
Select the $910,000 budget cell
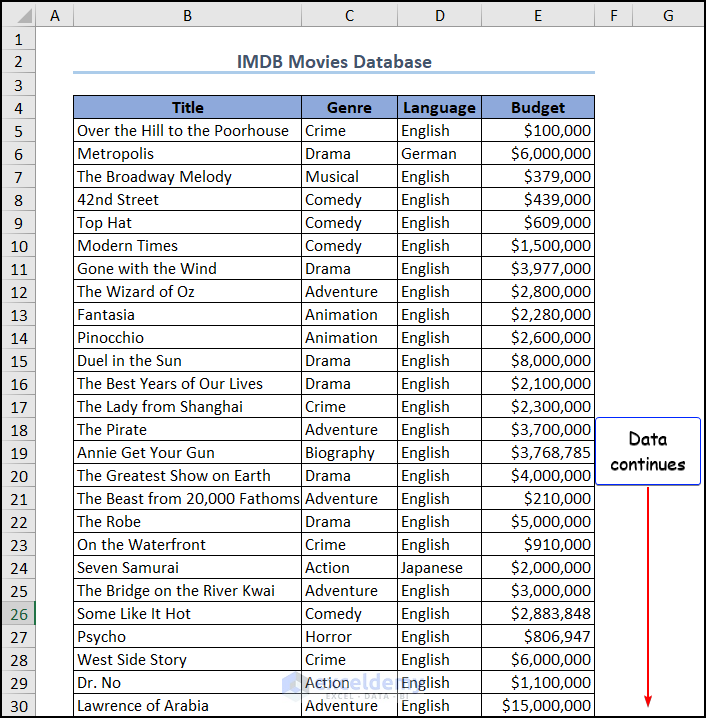pyautogui.click(x=538, y=544)
